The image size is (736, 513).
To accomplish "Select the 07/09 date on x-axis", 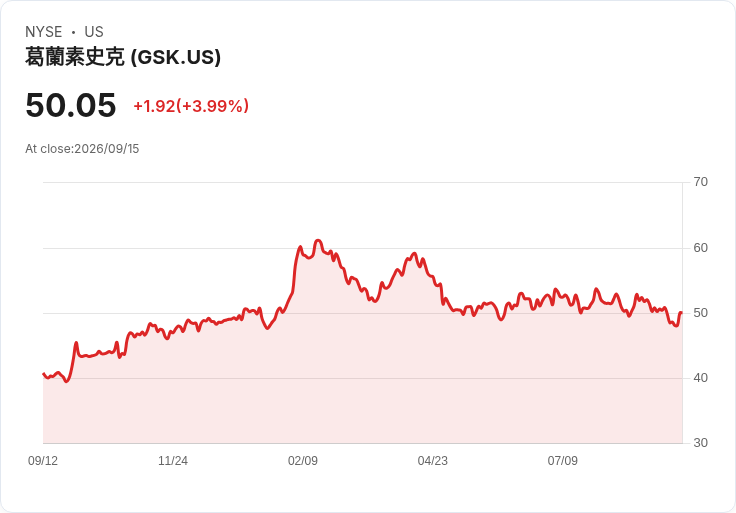I will click(562, 461).
